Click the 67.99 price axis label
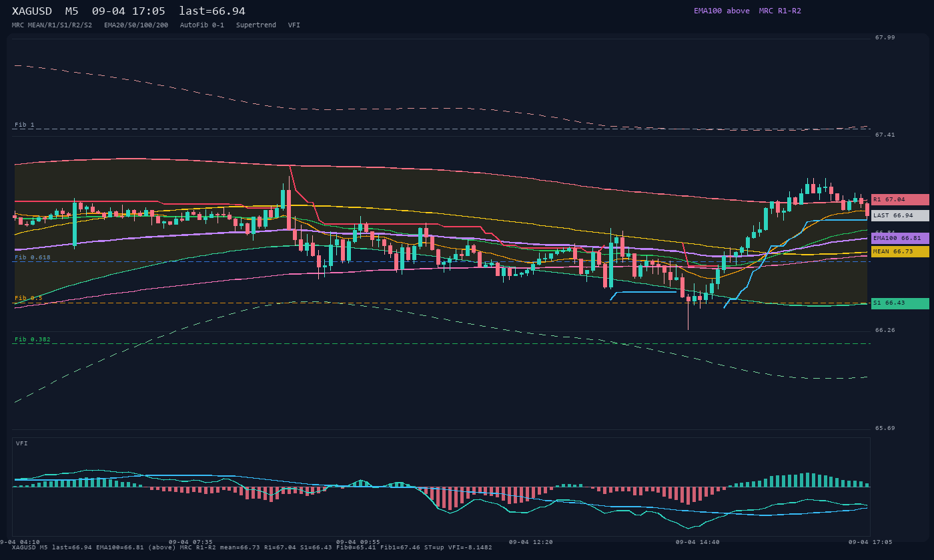 [x=885, y=37]
